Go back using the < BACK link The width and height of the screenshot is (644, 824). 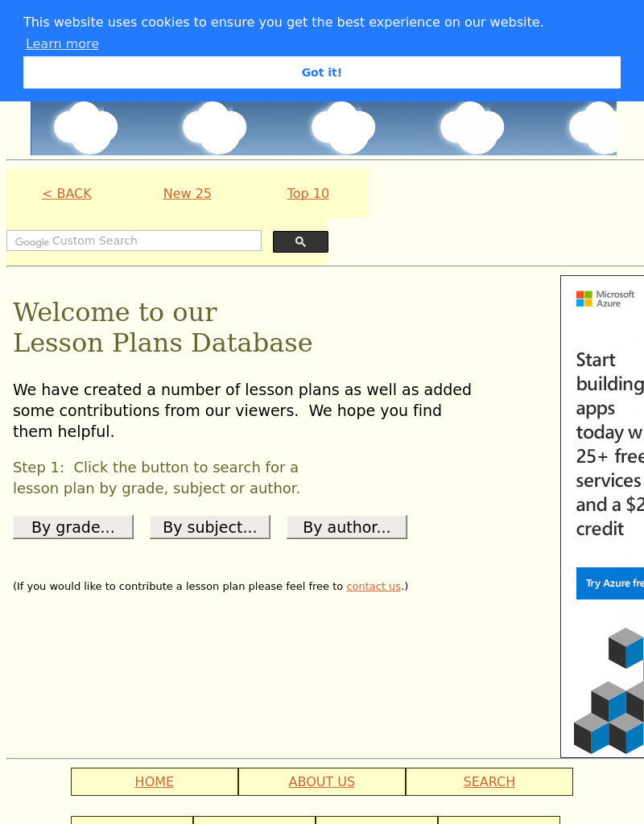[67, 193]
